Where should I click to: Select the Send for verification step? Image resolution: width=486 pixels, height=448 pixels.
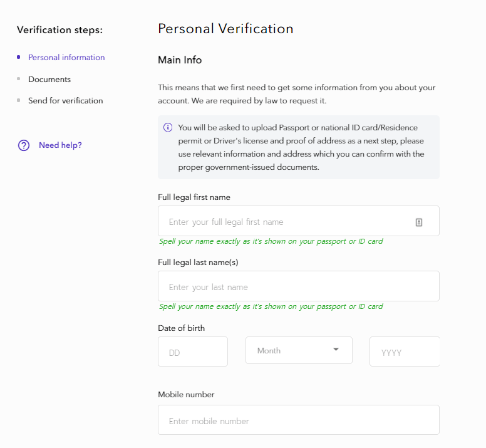(x=66, y=101)
